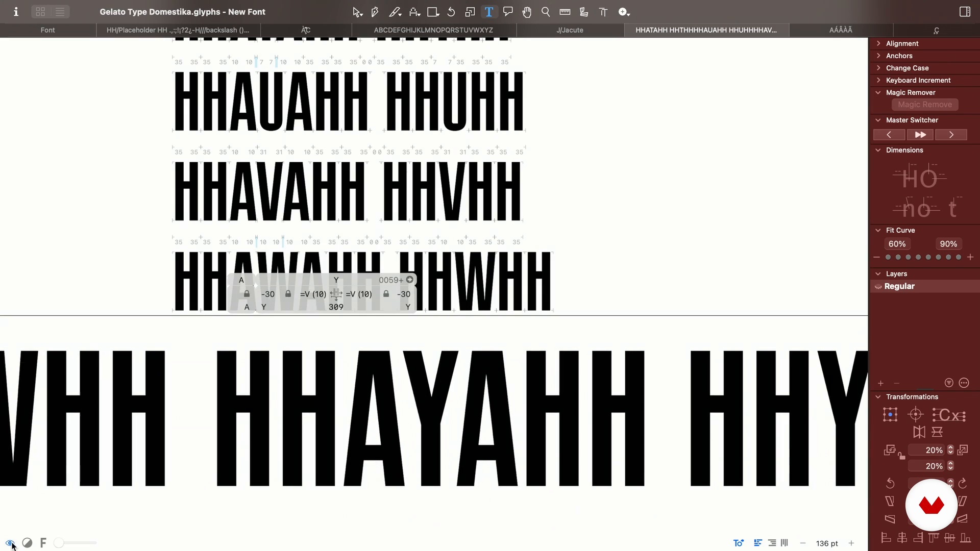
Task: Select the double-T tool in toolbar
Action: 603,12
